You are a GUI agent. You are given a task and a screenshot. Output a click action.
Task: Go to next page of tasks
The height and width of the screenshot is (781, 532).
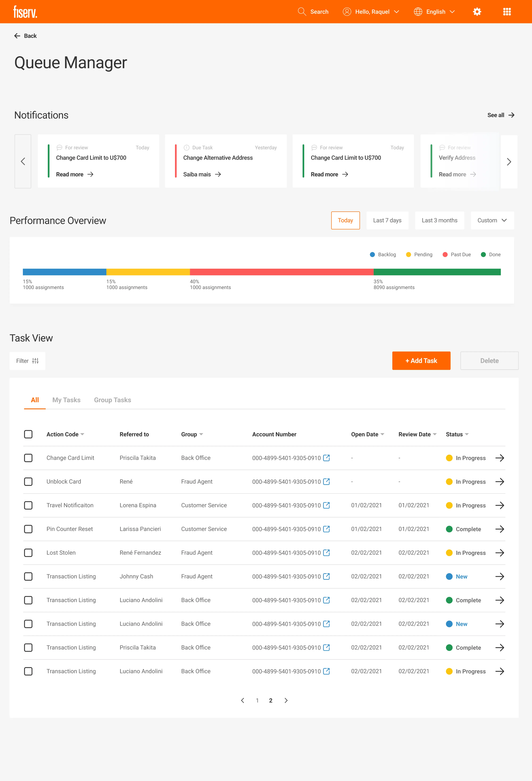(286, 700)
